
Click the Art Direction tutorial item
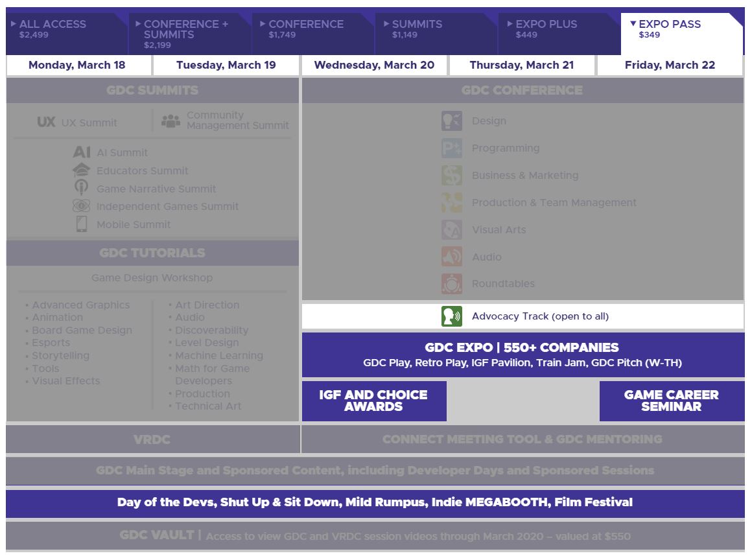pyautogui.click(x=207, y=305)
